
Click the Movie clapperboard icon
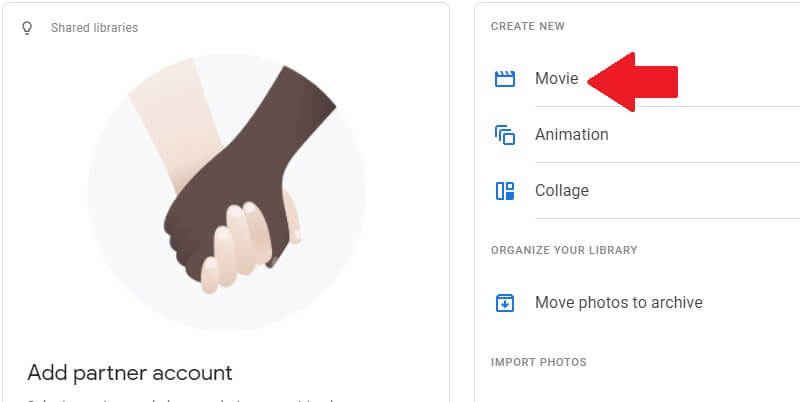point(505,79)
